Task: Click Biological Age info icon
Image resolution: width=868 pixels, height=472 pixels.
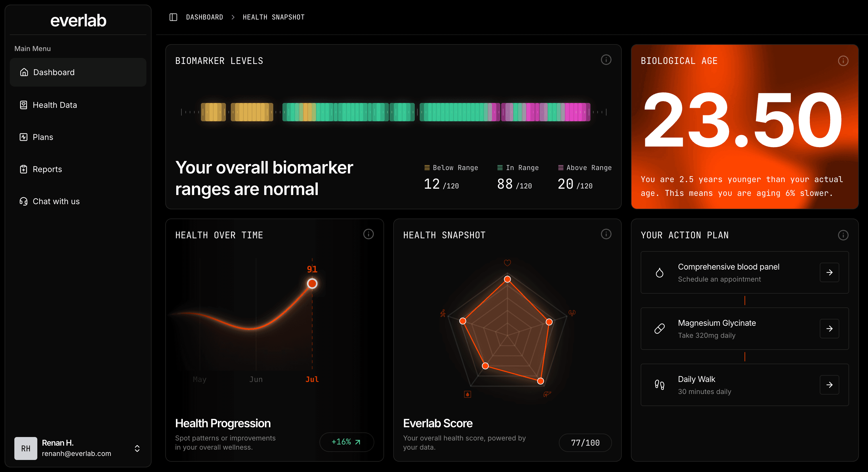Action: (x=843, y=61)
